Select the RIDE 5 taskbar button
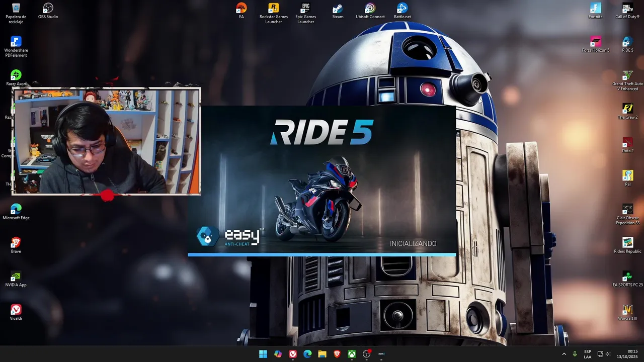The image size is (644, 362). (381, 354)
